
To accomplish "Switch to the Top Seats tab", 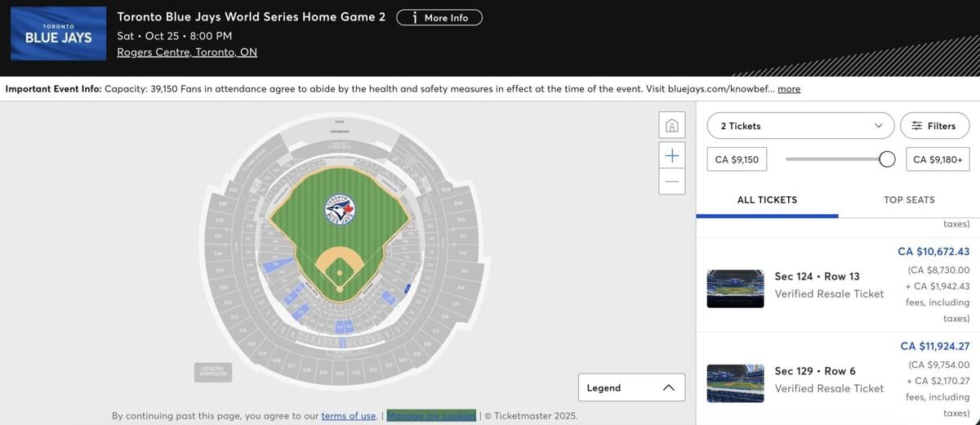I will 909,199.
